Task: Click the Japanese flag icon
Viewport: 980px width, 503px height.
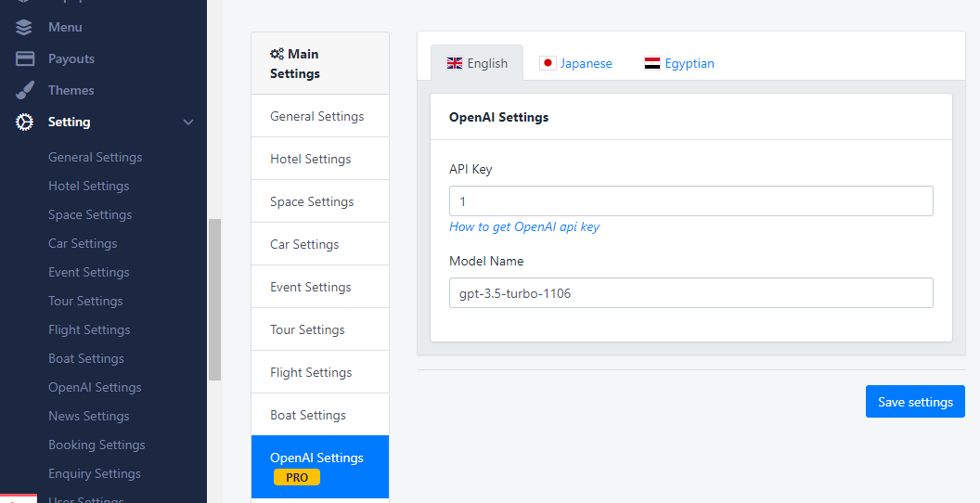Action: (x=548, y=63)
